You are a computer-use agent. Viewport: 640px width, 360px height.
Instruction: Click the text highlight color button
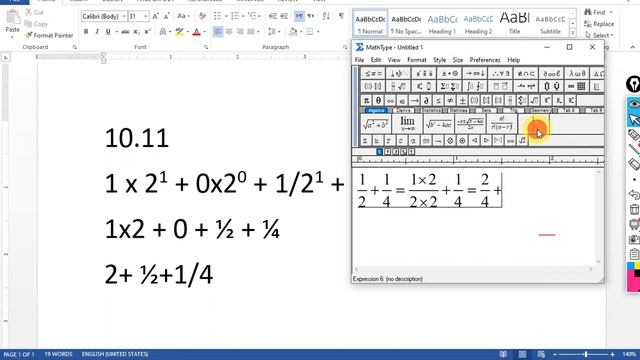click(179, 31)
